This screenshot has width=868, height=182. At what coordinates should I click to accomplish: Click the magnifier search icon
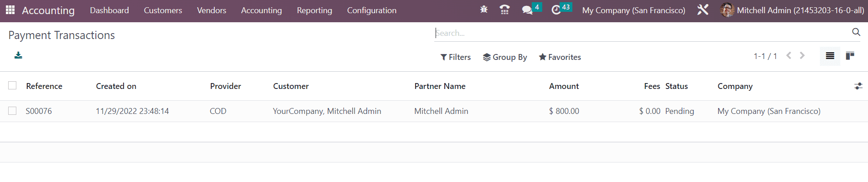point(856,32)
